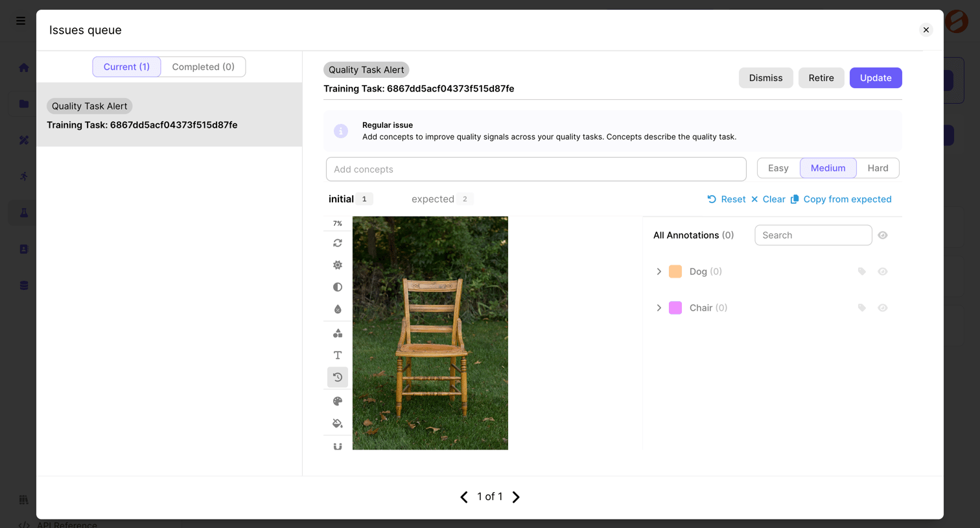The image size is (980, 528).
Task: Click the contact book icon in sidebar
Action: click(x=24, y=249)
